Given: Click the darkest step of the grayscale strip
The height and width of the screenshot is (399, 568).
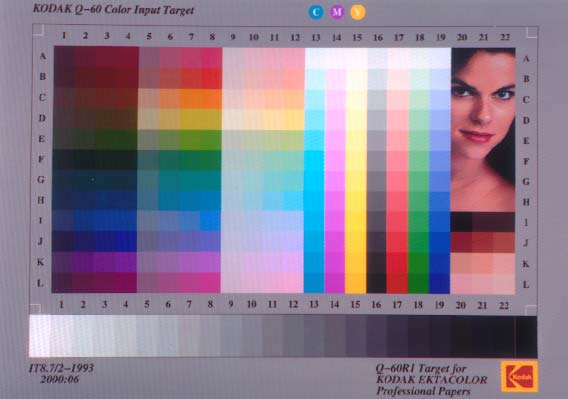Looking at the screenshot, I should tap(526, 337).
